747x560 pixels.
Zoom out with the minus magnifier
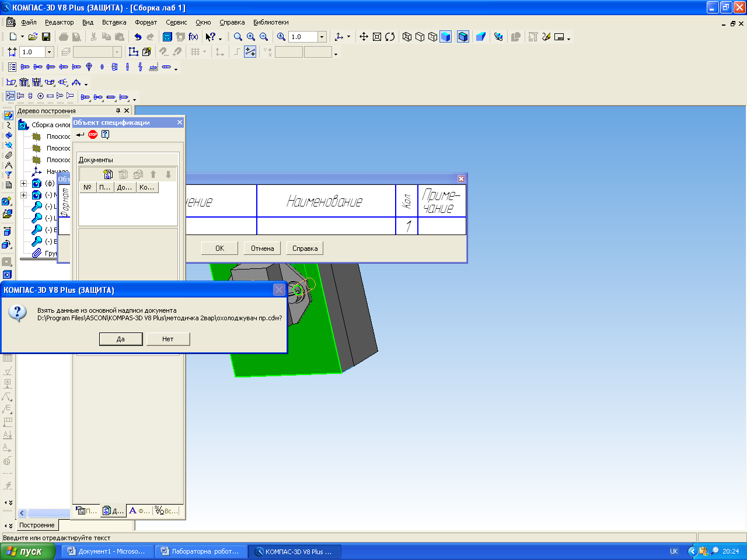[264, 37]
